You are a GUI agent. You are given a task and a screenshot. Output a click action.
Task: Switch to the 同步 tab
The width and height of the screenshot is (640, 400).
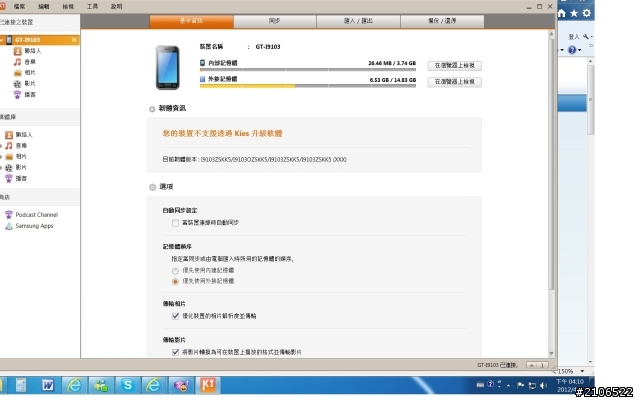(x=275, y=21)
